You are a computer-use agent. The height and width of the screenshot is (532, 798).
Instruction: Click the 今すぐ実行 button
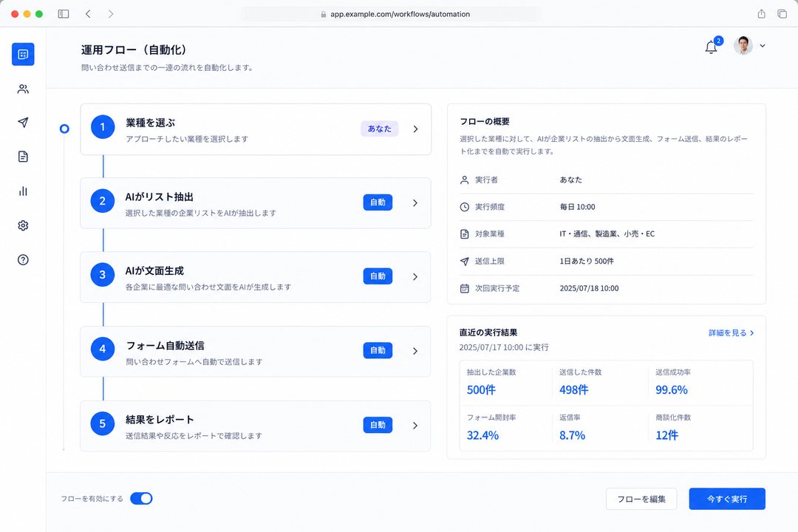(x=727, y=499)
